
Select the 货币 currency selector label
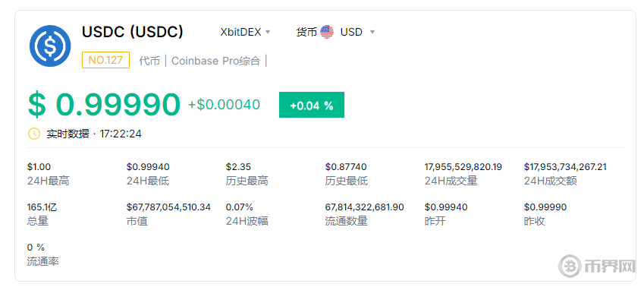[306, 32]
